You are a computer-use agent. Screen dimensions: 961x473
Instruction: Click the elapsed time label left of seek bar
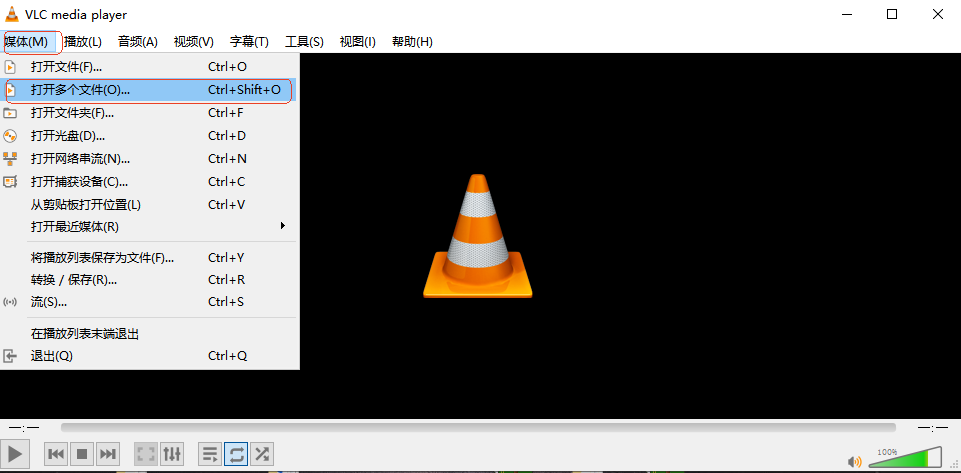[x=24, y=428]
